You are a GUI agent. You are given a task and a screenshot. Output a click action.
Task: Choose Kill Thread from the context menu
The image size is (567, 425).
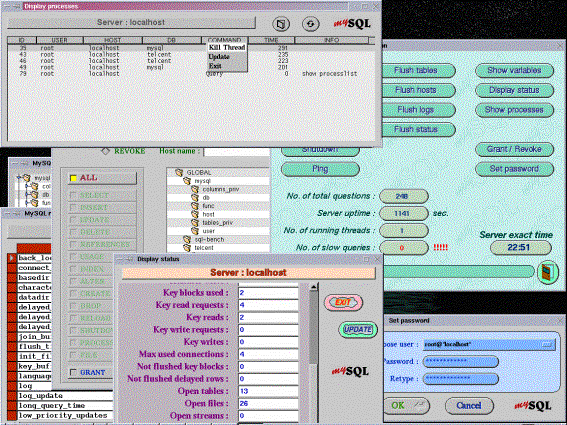(227, 47)
